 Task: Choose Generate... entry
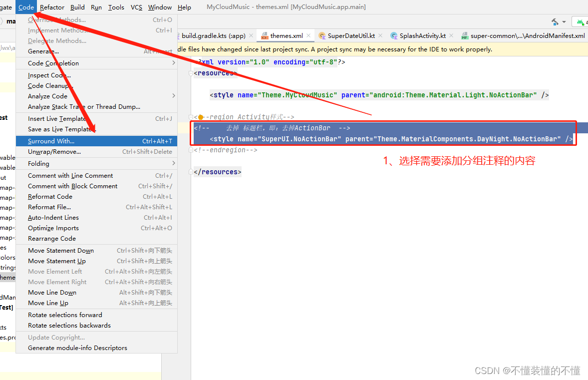coord(97,51)
